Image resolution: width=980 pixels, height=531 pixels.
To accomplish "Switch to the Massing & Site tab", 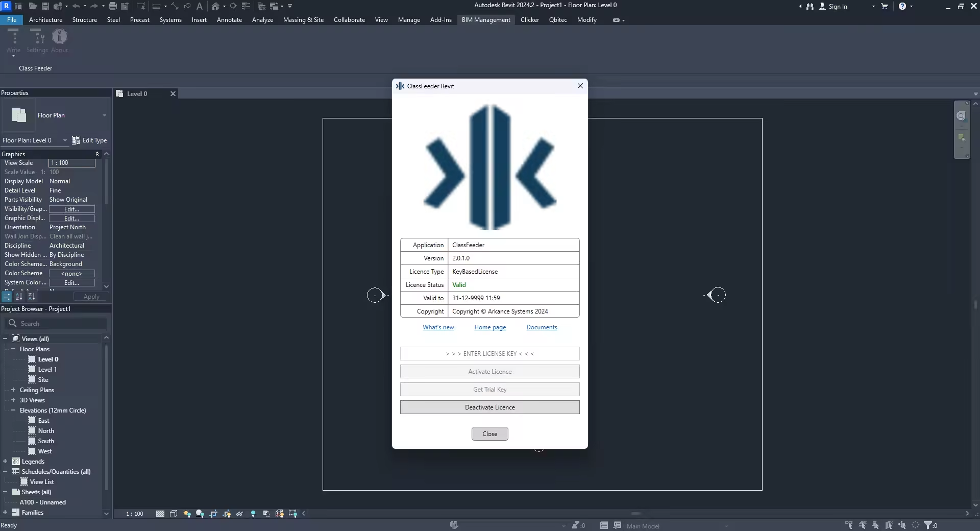I will pos(303,20).
